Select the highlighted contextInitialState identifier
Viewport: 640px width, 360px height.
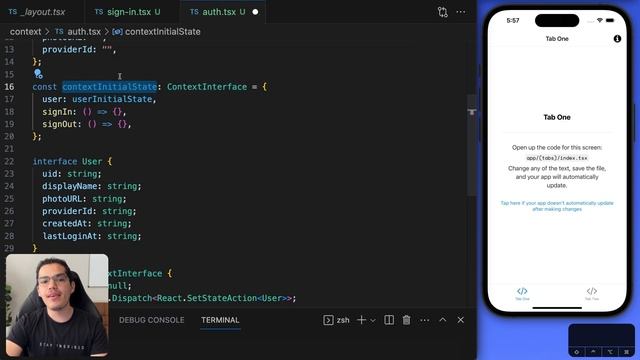click(109, 87)
